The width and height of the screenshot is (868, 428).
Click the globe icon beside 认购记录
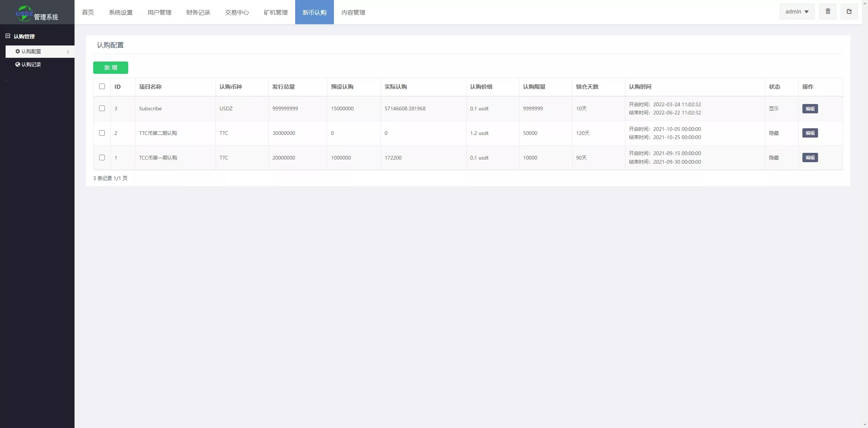[x=18, y=64]
